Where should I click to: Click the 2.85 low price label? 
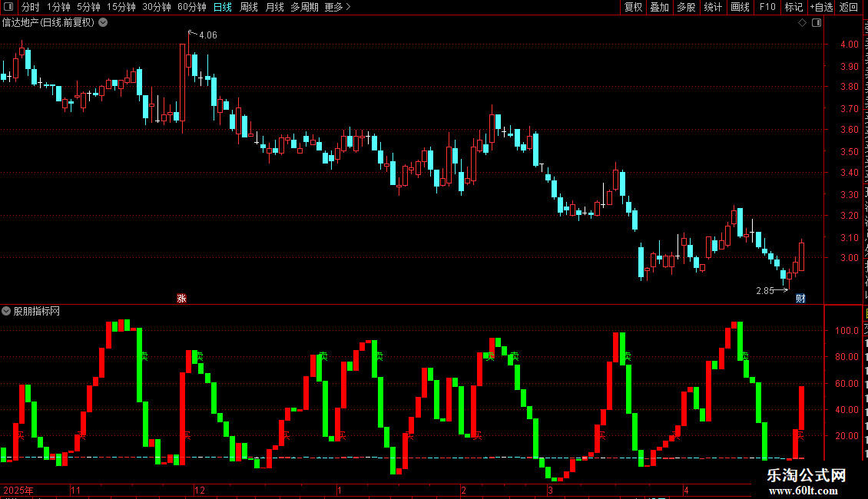tap(765, 290)
